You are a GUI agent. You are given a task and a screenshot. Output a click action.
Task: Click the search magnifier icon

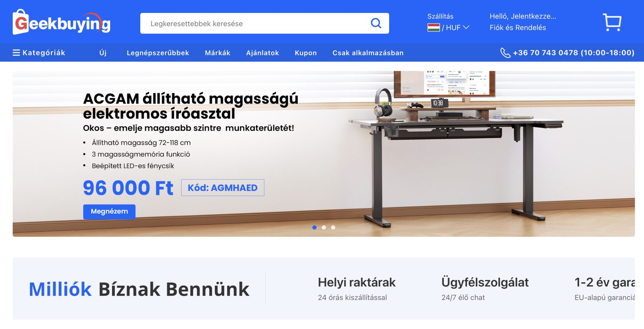[376, 23]
